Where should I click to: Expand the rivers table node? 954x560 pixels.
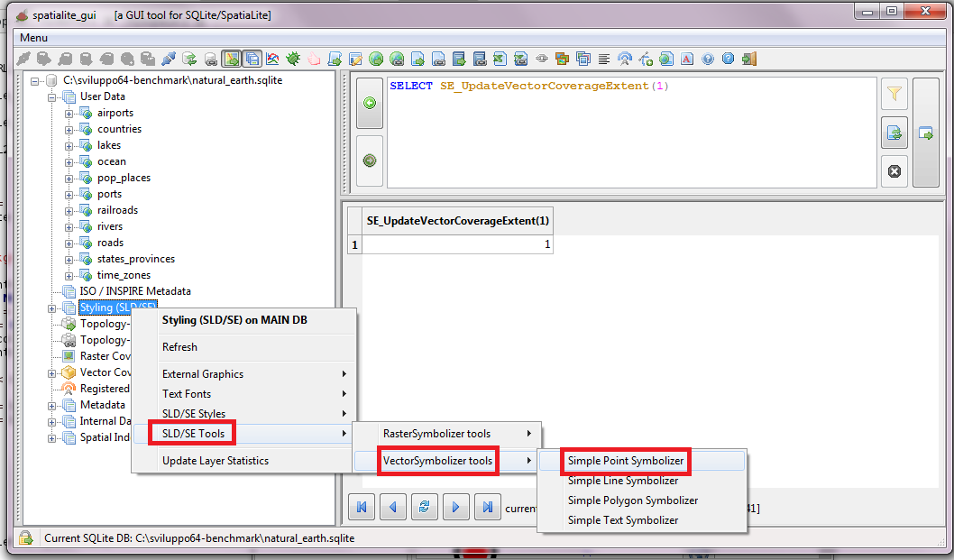pyautogui.click(x=69, y=227)
